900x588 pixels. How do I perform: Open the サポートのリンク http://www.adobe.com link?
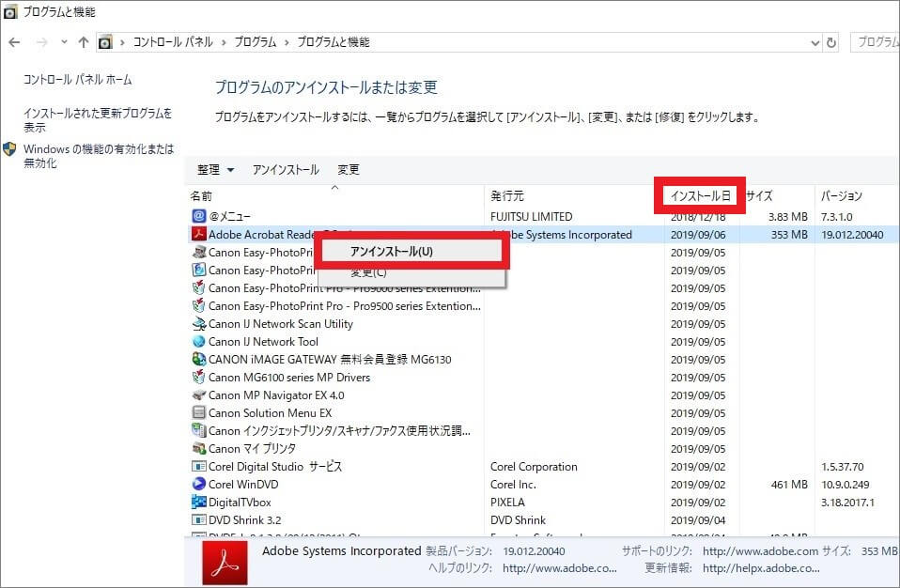click(x=760, y=551)
